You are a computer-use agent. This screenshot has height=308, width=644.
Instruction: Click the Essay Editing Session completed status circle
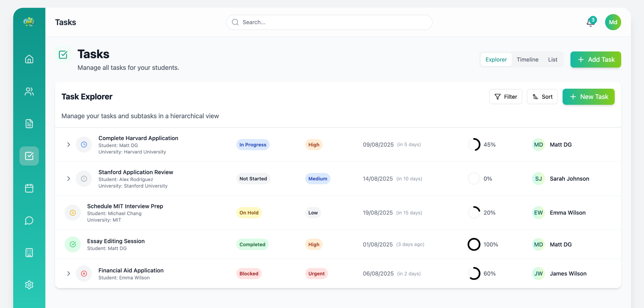click(73, 245)
